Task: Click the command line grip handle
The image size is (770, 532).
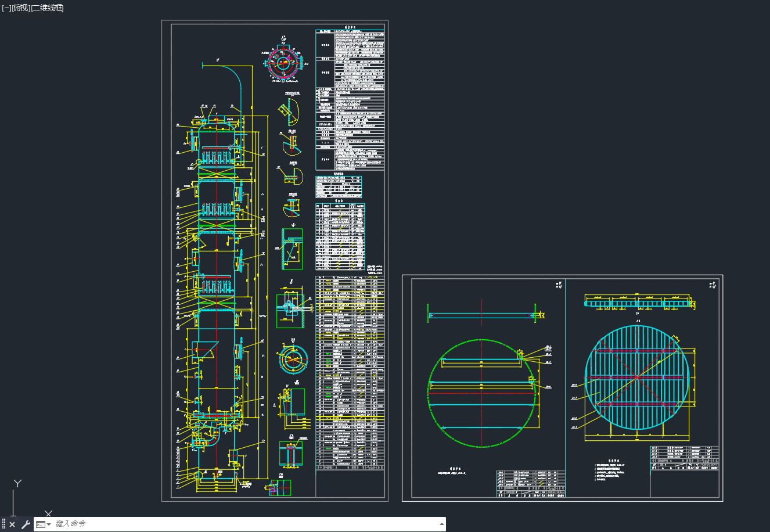Action: pyautogui.click(x=3, y=524)
